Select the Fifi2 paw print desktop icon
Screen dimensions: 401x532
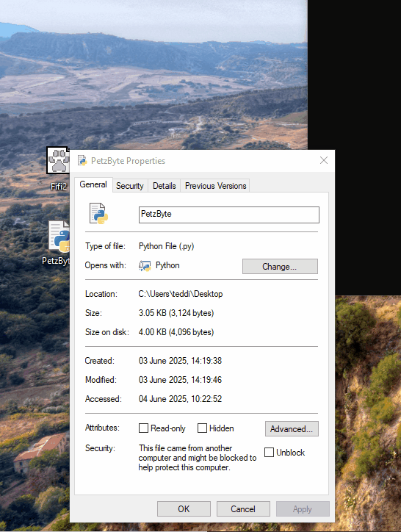coord(58,160)
